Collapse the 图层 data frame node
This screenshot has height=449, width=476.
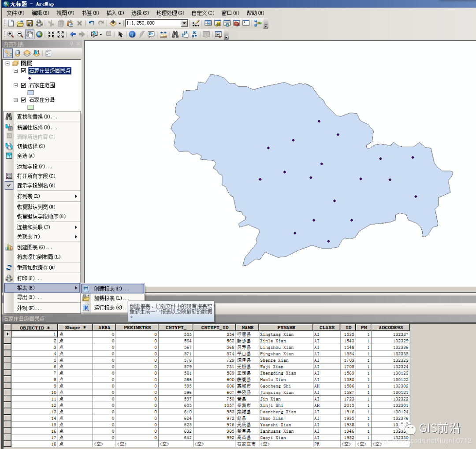click(x=7, y=63)
